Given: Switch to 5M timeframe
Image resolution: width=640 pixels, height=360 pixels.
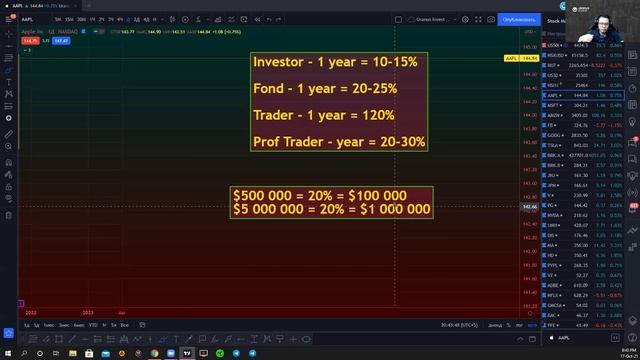Looking at the screenshot, I should coord(58,20).
